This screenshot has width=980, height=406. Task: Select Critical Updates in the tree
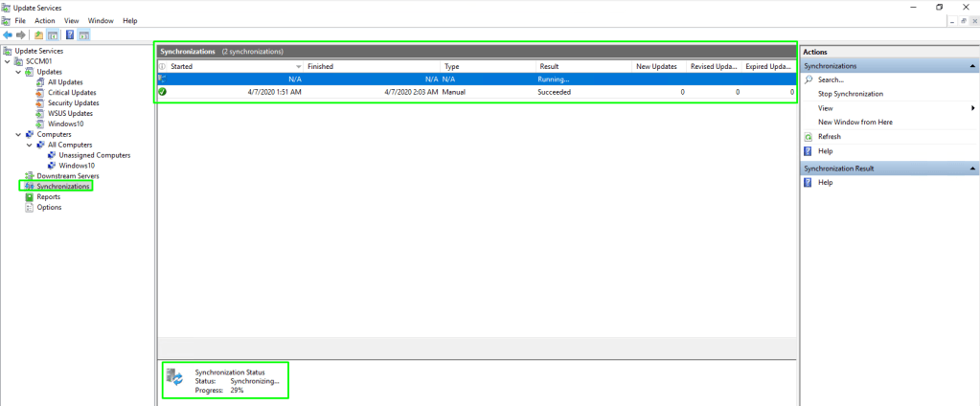(x=72, y=93)
